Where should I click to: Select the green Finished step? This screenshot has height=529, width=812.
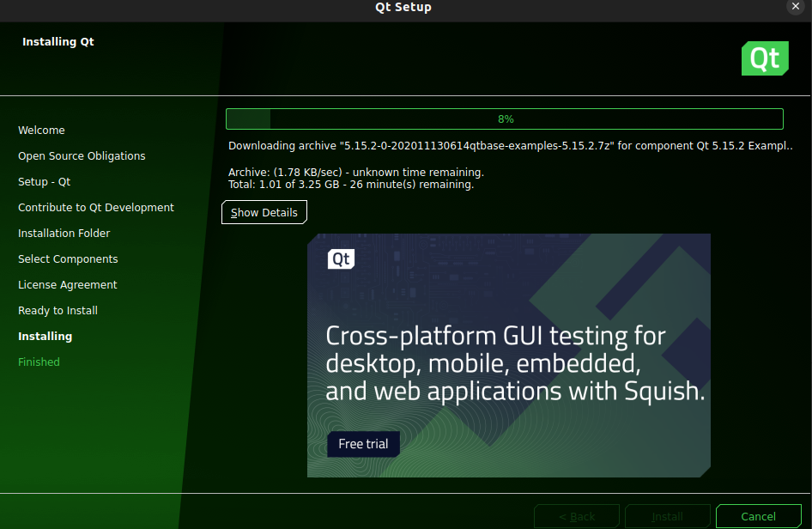pos(39,362)
